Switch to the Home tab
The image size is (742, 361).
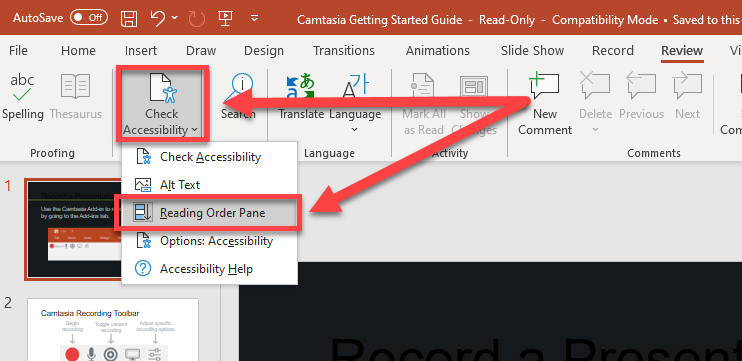[78, 51]
